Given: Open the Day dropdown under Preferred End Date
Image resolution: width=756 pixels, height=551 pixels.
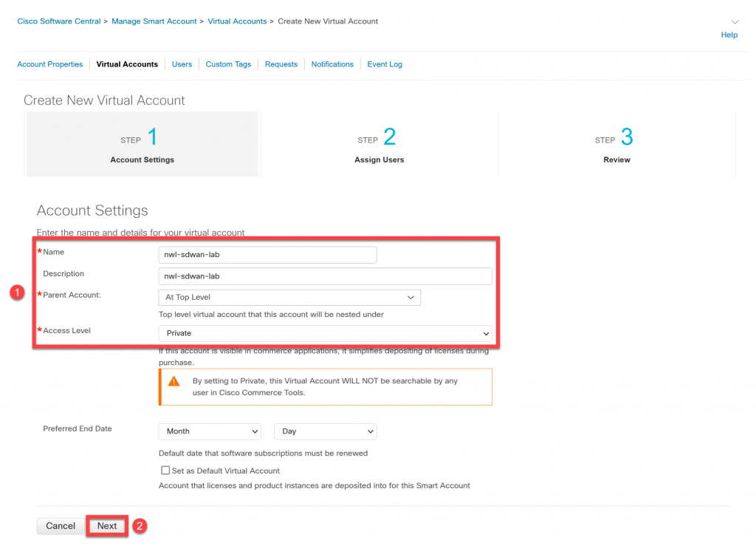Looking at the screenshot, I should (326, 431).
